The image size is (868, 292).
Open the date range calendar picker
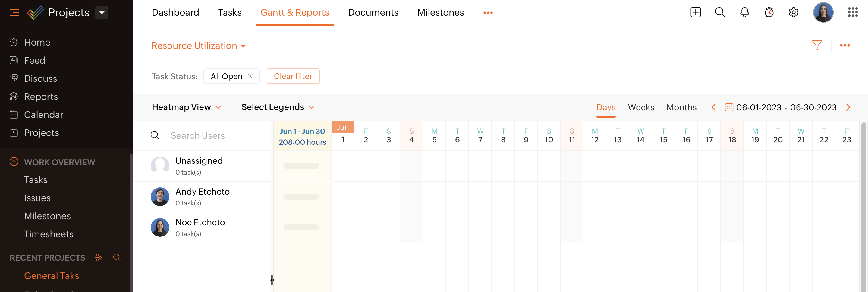pos(729,107)
